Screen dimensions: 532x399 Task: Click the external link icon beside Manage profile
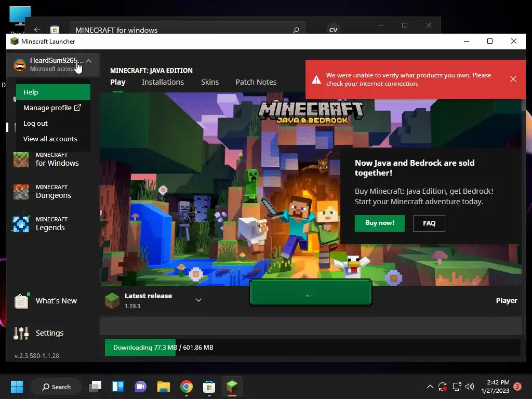pyautogui.click(x=77, y=108)
